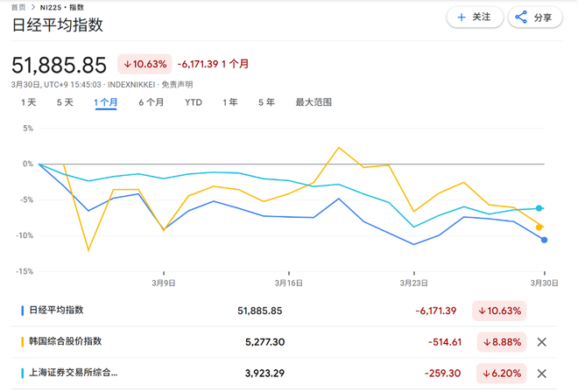Show the 最大范围 chart range

click(314, 102)
